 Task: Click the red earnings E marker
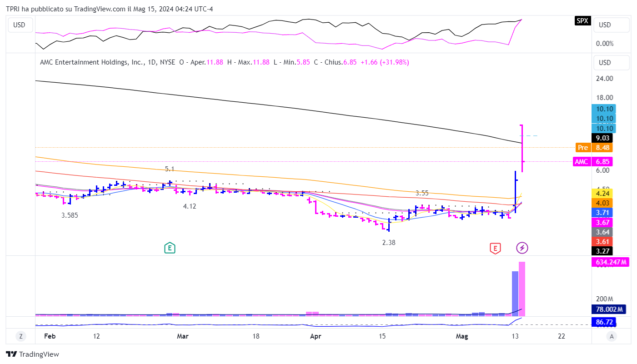tap(495, 248)
